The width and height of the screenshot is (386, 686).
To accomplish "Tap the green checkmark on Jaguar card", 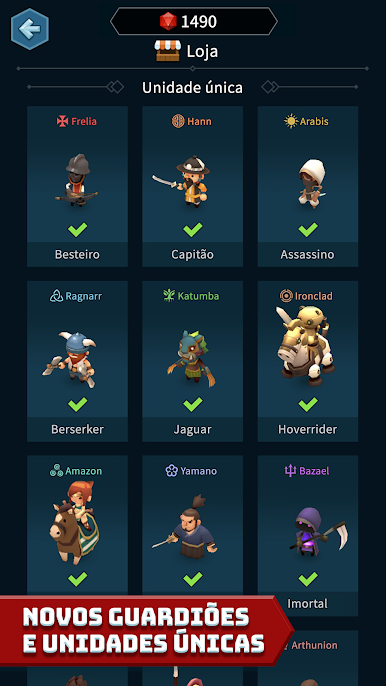I will 193,404.
